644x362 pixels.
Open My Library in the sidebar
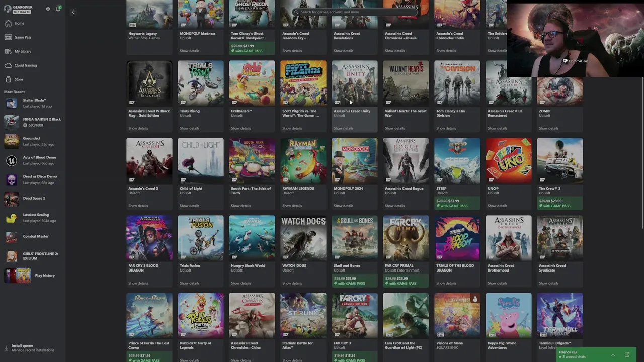click(32, 51)
